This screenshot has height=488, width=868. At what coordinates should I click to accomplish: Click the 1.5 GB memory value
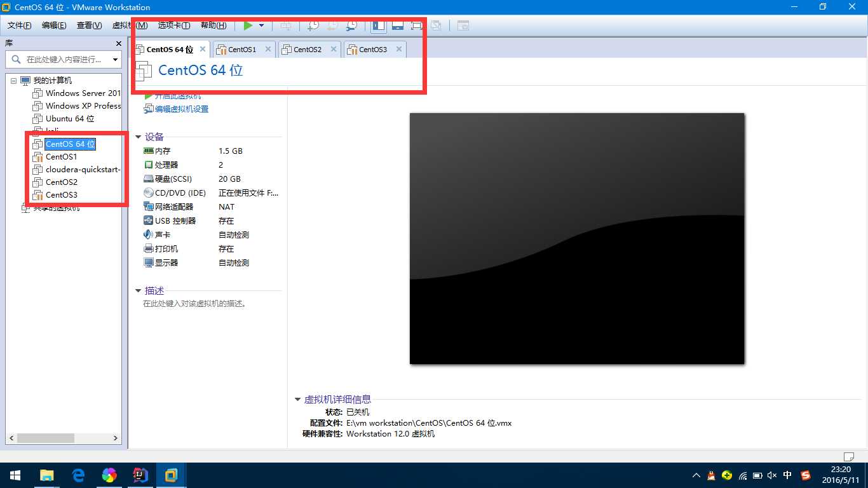point(231,151)
